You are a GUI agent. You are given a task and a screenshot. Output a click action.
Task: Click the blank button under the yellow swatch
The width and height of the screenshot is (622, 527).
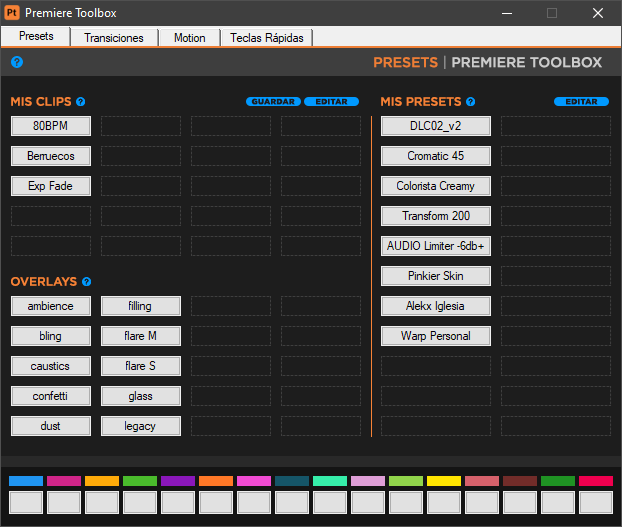coord(444,502)
